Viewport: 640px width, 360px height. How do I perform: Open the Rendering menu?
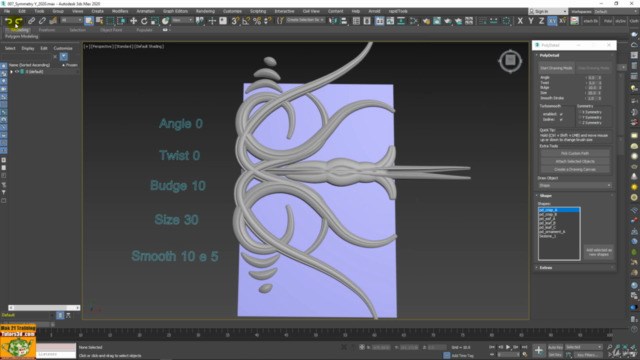click(x=205, y=11)
